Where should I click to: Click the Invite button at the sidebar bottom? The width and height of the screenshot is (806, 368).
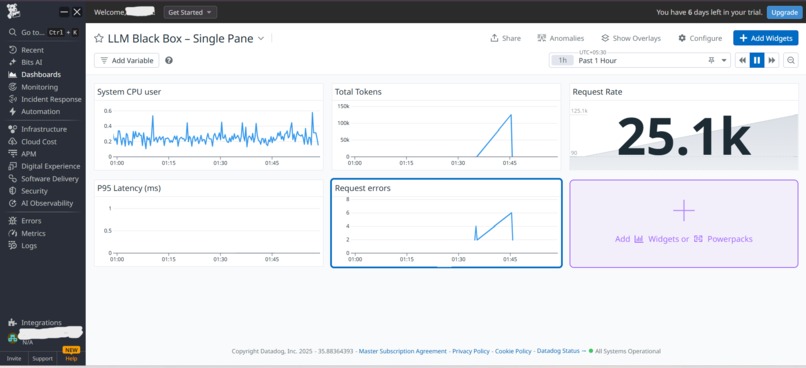click(x=14, y=358)
